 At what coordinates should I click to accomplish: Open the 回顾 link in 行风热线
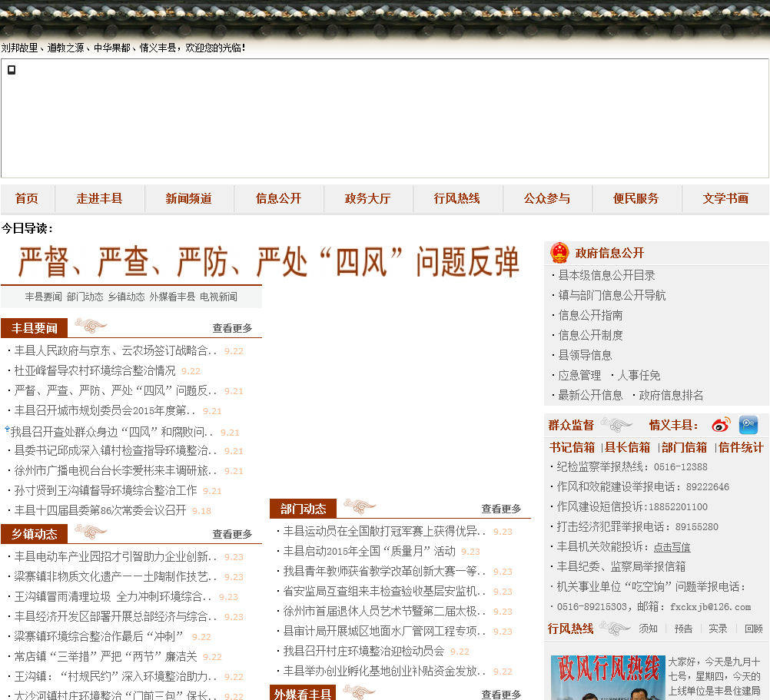(x=754, y=629)
